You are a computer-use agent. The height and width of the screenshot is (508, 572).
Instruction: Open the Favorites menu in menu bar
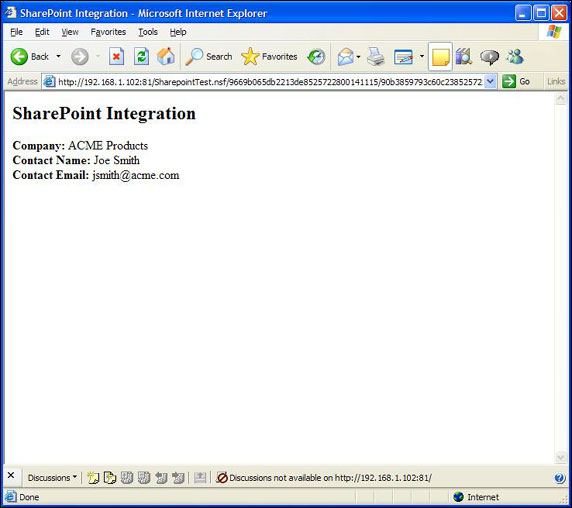coord(108,32)
